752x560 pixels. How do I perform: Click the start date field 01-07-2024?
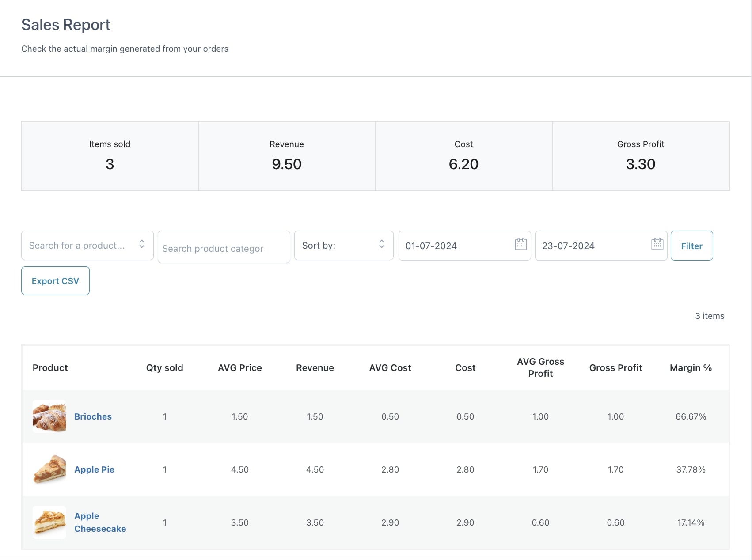coord(455,246)
